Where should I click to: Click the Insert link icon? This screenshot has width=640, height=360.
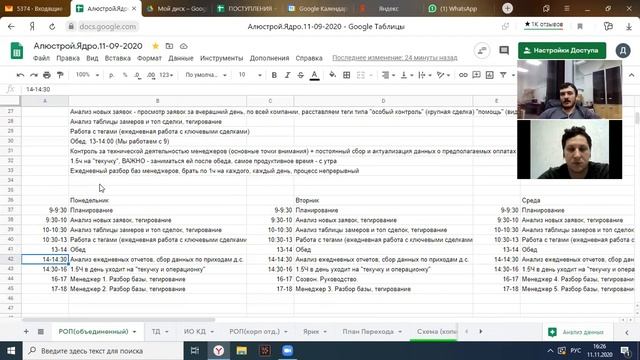click(463, 75)
